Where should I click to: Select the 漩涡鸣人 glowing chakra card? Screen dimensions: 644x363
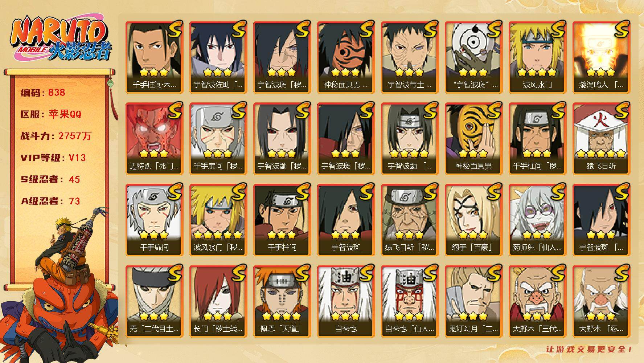pyautogui.click(x=601, y=57)
